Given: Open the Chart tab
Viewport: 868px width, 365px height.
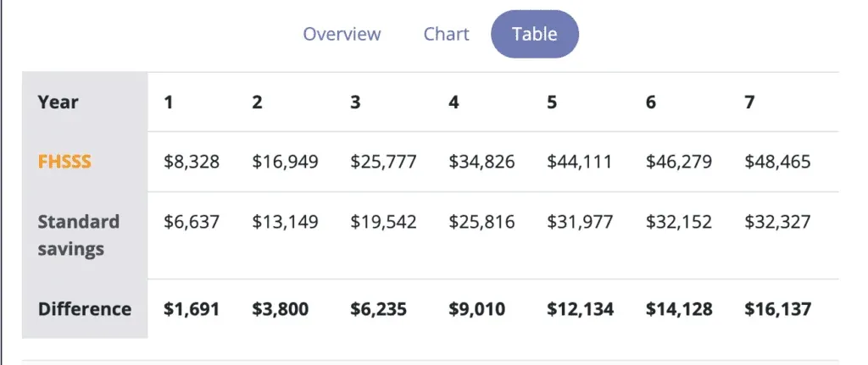Looking at the screenshot, I should (446, 34).
